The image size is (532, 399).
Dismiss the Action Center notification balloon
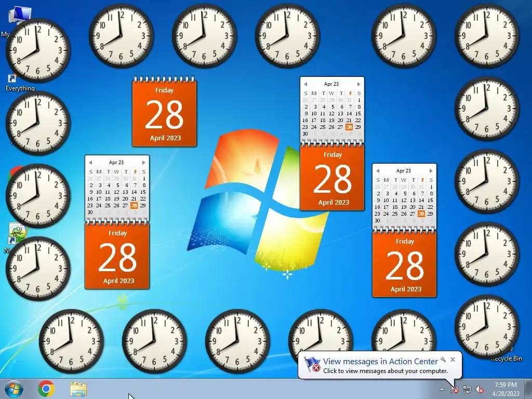pyautogui.click(x=453, y=360)
